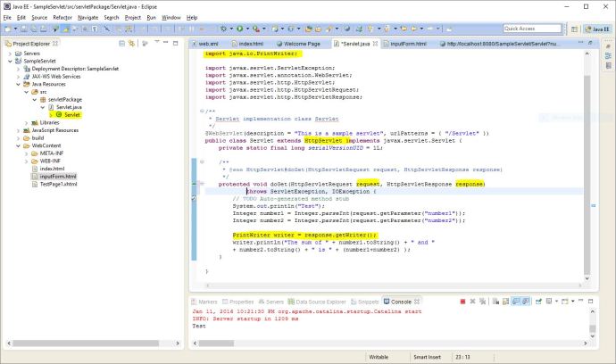Close the Servlet.java editor tab
This screenshot has height=364, width=616.
(x=375, y=44)
